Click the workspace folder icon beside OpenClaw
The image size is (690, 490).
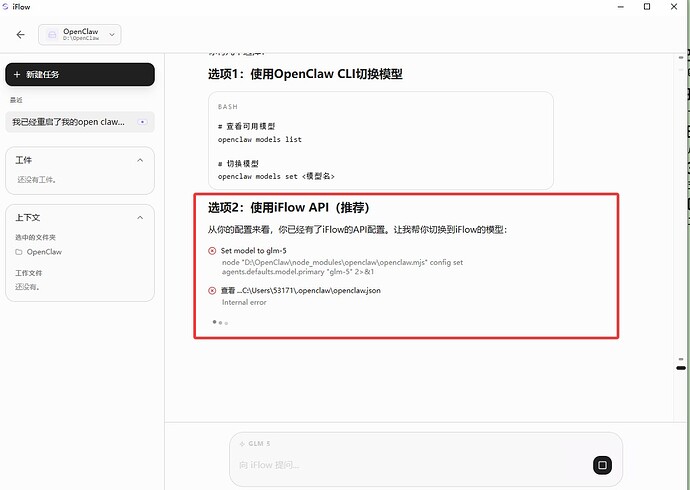point(52,35)
